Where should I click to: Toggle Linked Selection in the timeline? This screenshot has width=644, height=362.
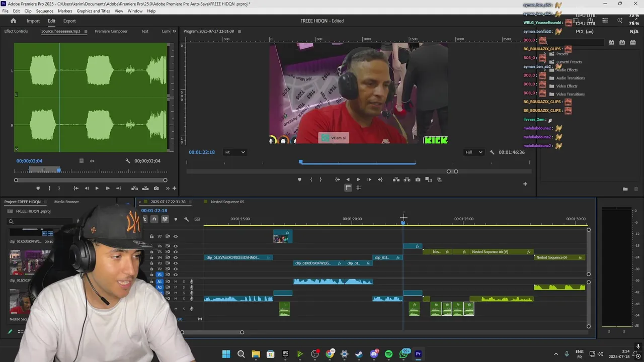point(165,219)
